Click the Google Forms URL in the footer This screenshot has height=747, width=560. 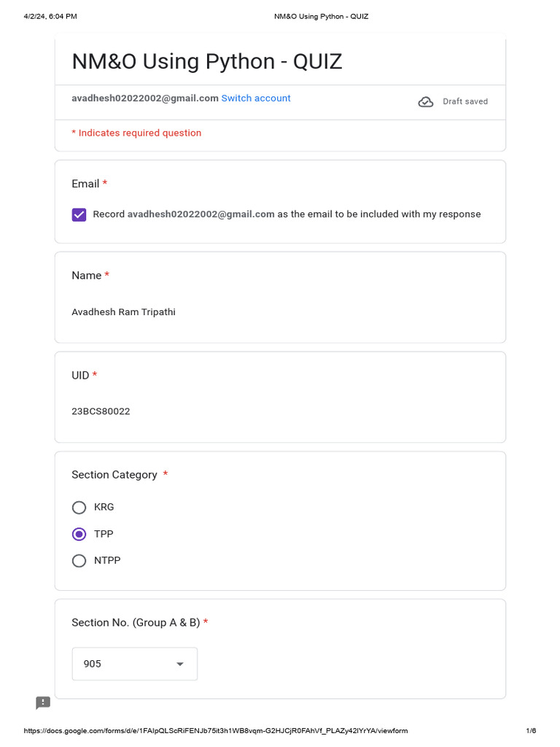click(x=216, y=731)
